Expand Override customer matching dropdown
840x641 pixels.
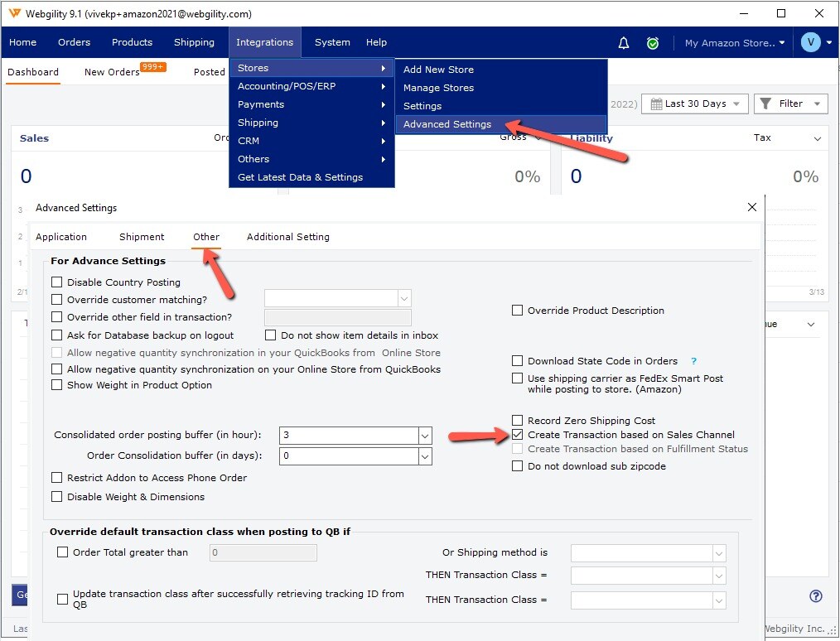coord(404,298)
